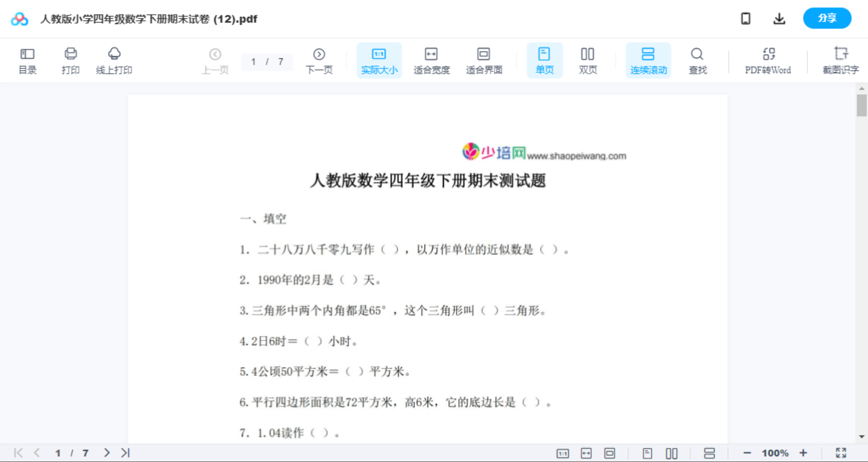The height and width of the screenshot is (462, 868).
Task: Use the 截图识字 screenshot OCR tool
Action: pyautogui.click(x=841, y=60)
